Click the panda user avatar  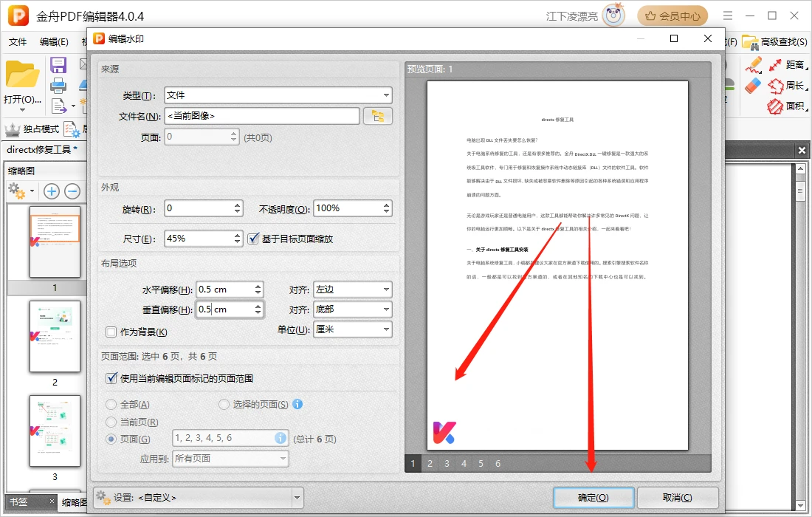(613, 16)
